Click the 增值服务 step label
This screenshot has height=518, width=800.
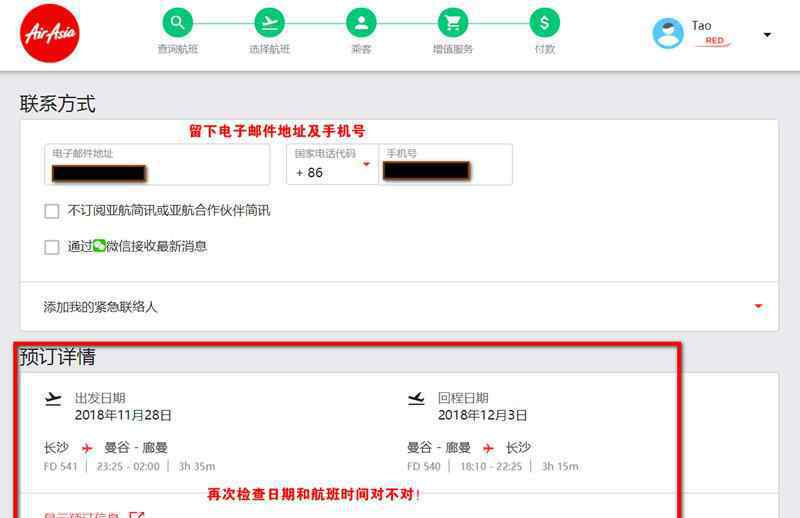453,50
